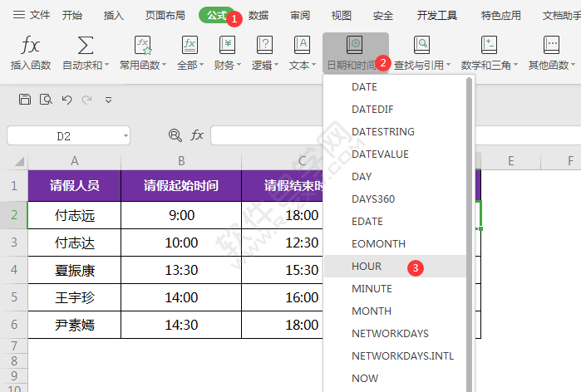Viewport: 581px width, 392px height.
Task: Click the fx icon next to formula bar
Action: [x=197, y=135]
